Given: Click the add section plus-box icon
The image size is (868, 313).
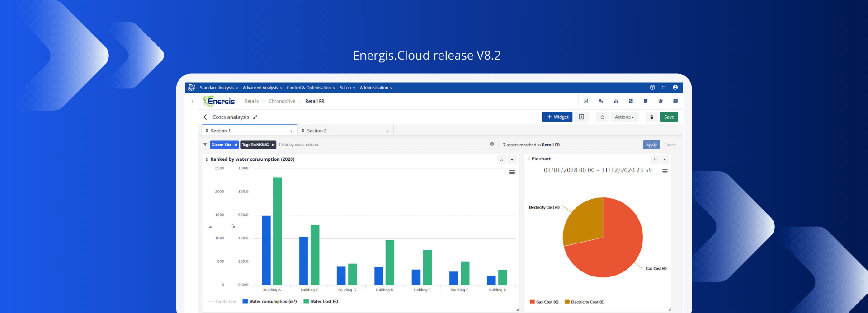Looking at the screenshot, I should pos(581,117).
